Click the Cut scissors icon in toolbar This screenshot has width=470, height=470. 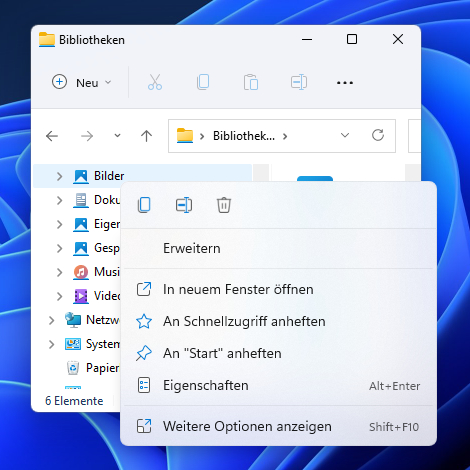click(x=155, y=82)
